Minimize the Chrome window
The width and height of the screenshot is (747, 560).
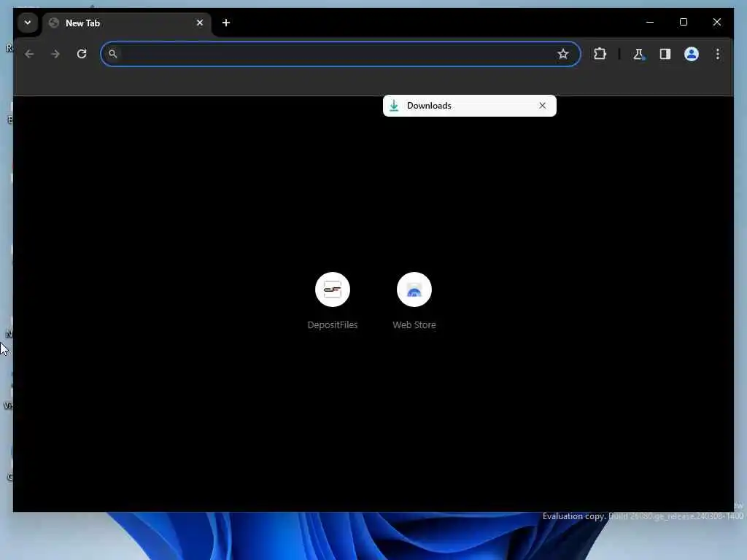650,23
